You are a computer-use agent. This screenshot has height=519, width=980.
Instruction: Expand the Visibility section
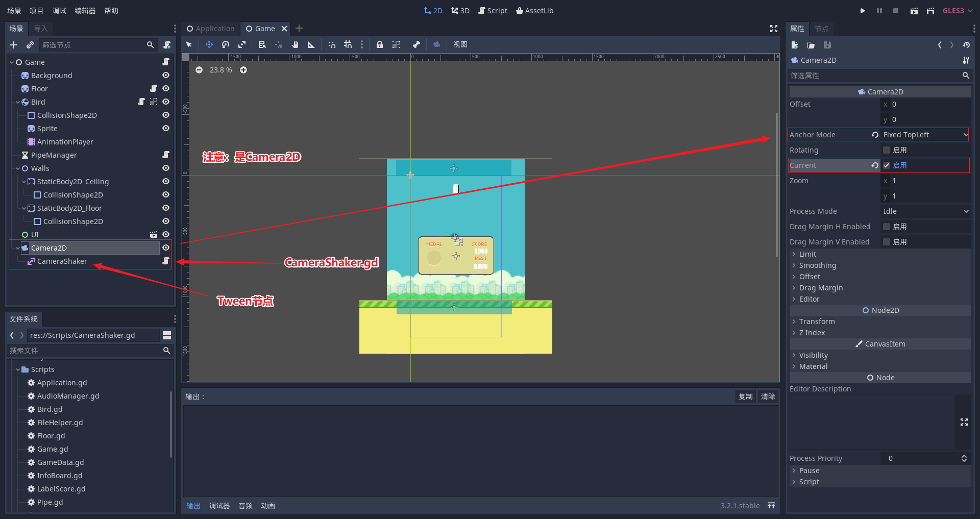[x=880, y=355]
